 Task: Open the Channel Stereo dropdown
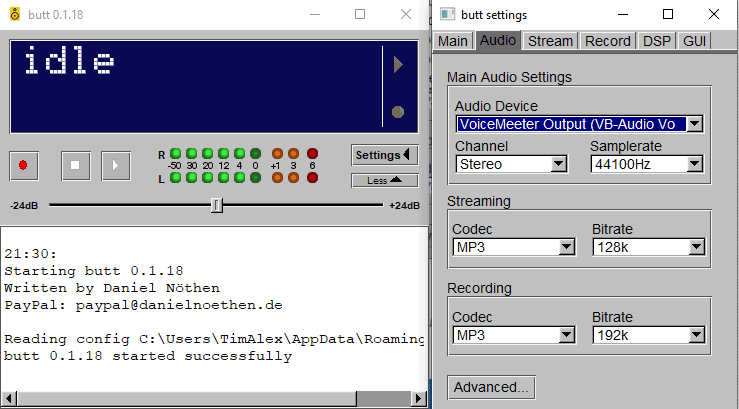(x=511, y=164)
